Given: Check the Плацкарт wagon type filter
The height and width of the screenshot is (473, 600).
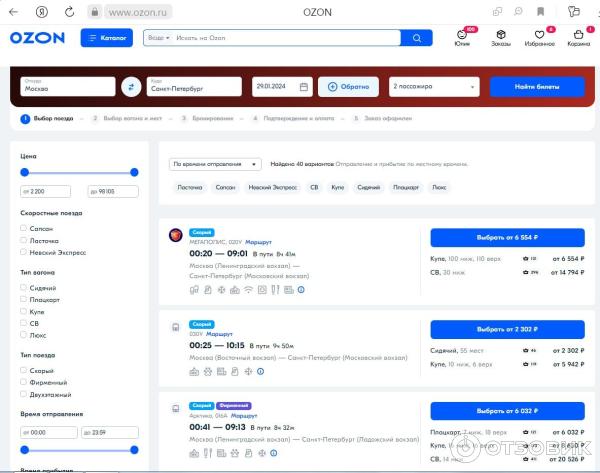Looking at the screenshot, I should point(24,299).
